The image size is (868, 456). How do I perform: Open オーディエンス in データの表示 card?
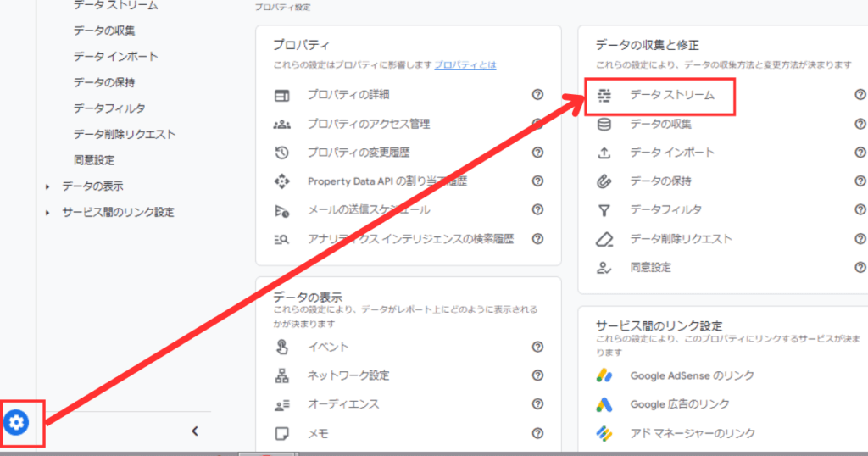342,404
